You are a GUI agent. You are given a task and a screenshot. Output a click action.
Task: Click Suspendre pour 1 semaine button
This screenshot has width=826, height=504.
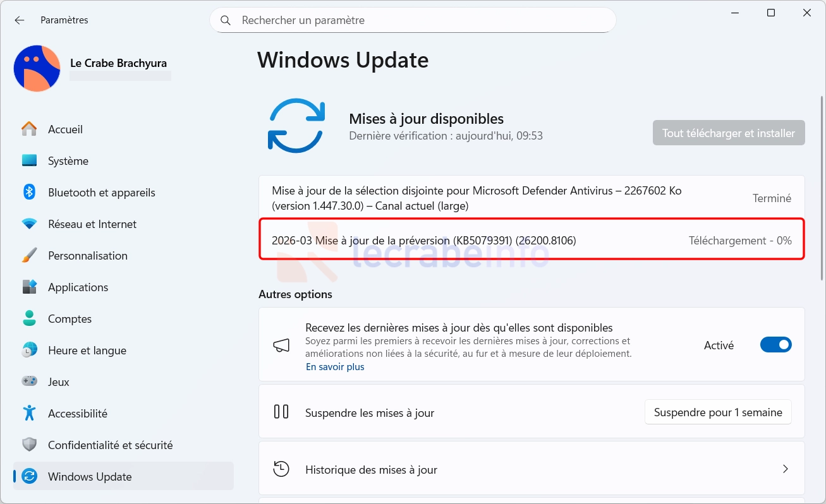(717, 412)
